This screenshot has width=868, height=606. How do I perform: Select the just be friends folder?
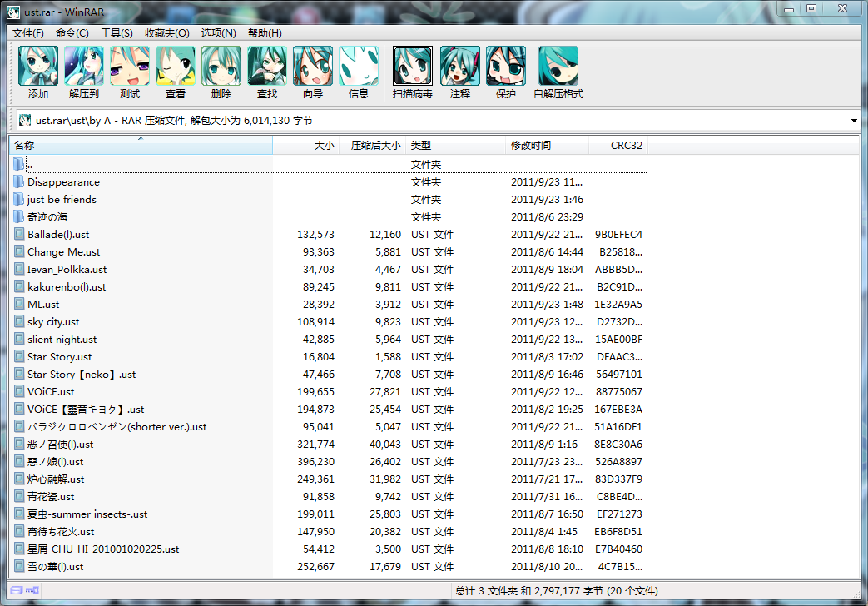point(329,200)
